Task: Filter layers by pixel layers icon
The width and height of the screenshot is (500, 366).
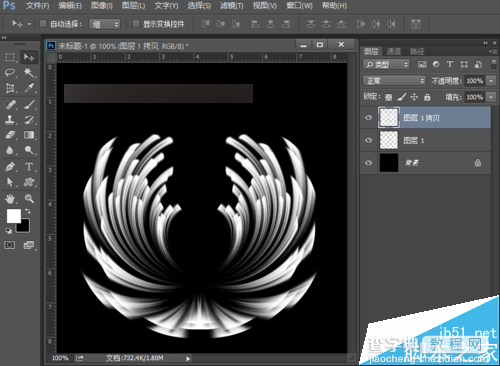Action: tap(422, 64)
